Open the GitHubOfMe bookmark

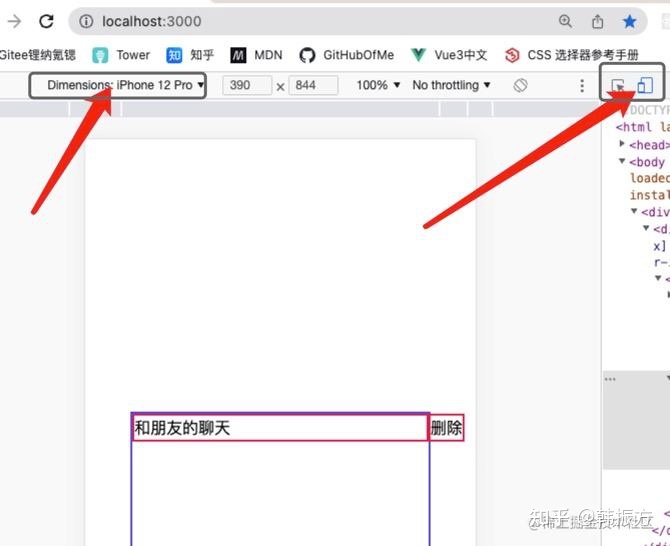tap(347, 55)
